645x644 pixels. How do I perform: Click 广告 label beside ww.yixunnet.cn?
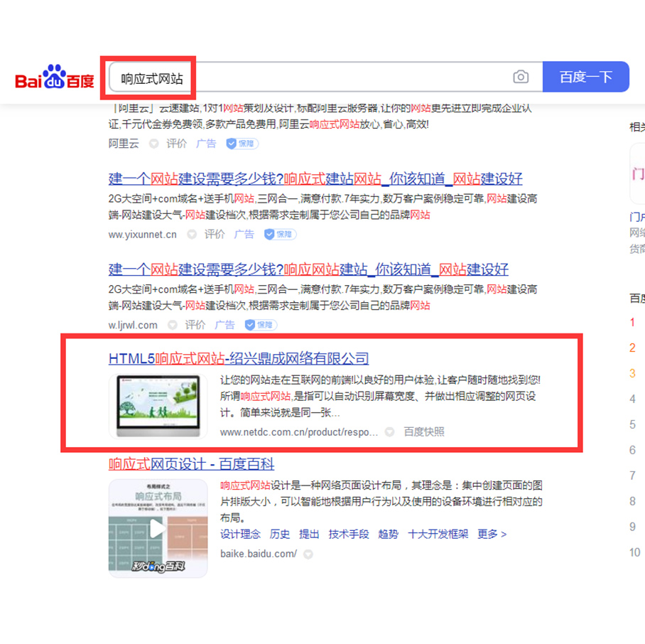click(x=244, y=235)
